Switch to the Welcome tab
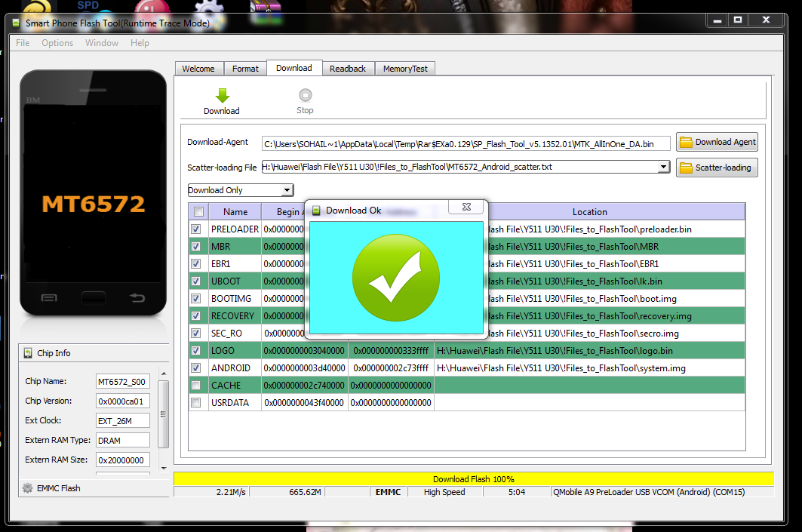The height and width of the screenshot is (532, 802). [198, 69]
